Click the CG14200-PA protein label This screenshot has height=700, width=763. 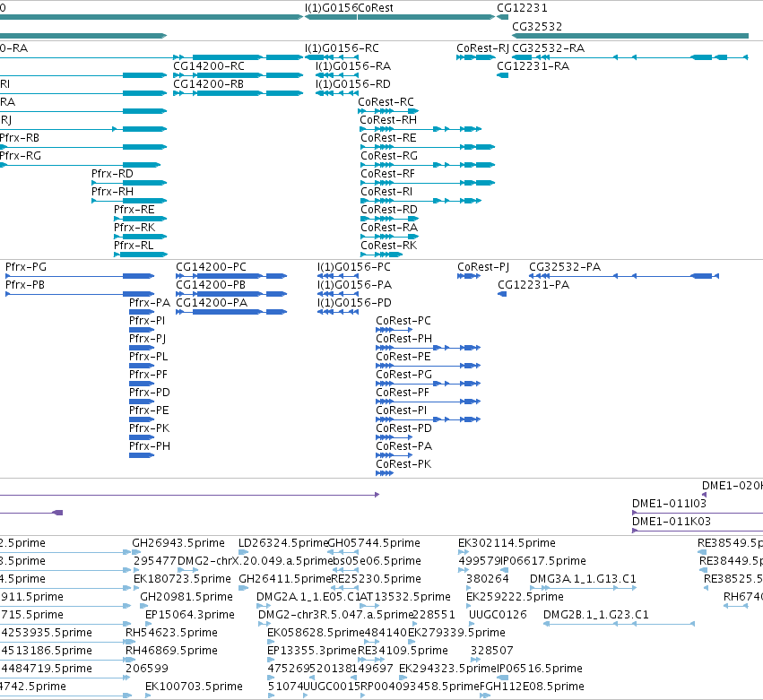pos(212,303)
